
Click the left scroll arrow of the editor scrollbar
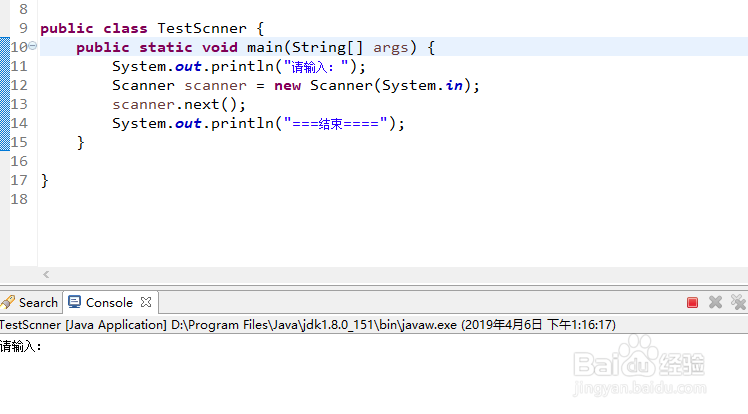46,274
